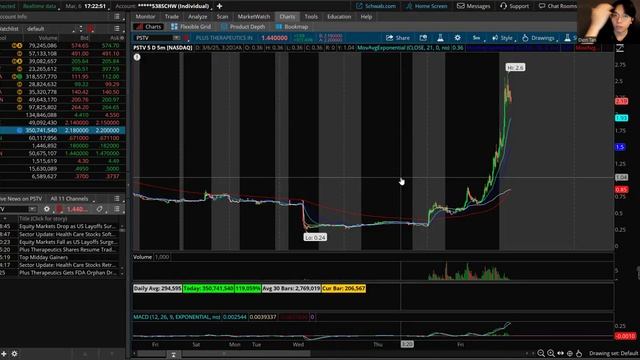Open Account Info panel menu icon
This screenshot has height=360, width=640.
117,17
